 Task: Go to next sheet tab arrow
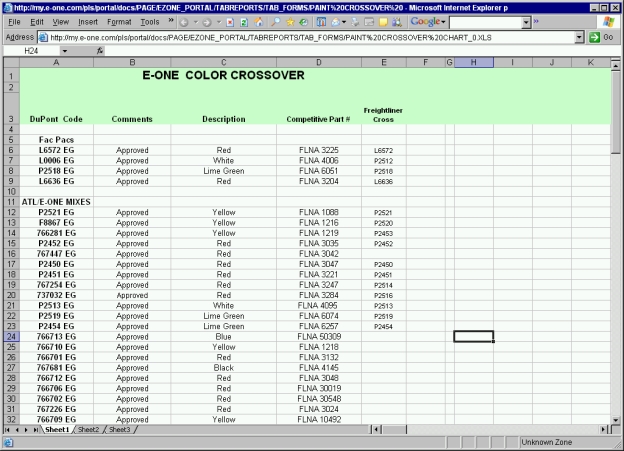[x=26, y=430]
